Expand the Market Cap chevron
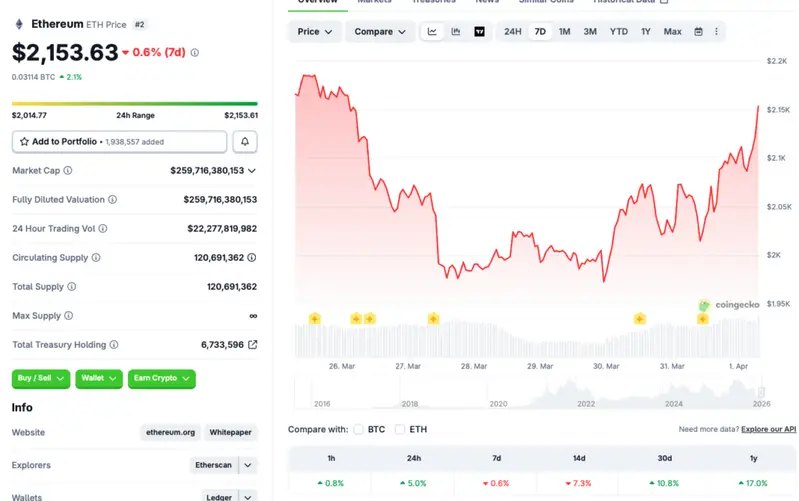 click(252, 171)
